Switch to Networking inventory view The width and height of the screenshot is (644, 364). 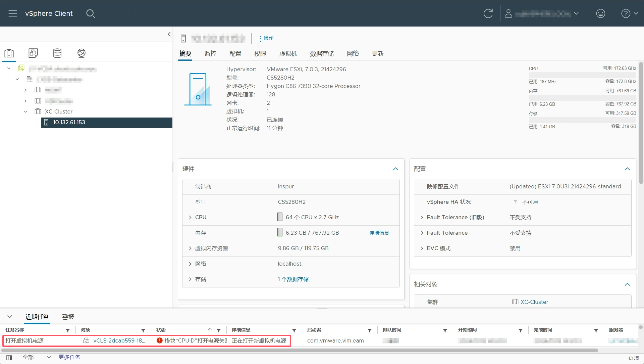(82, 53)
